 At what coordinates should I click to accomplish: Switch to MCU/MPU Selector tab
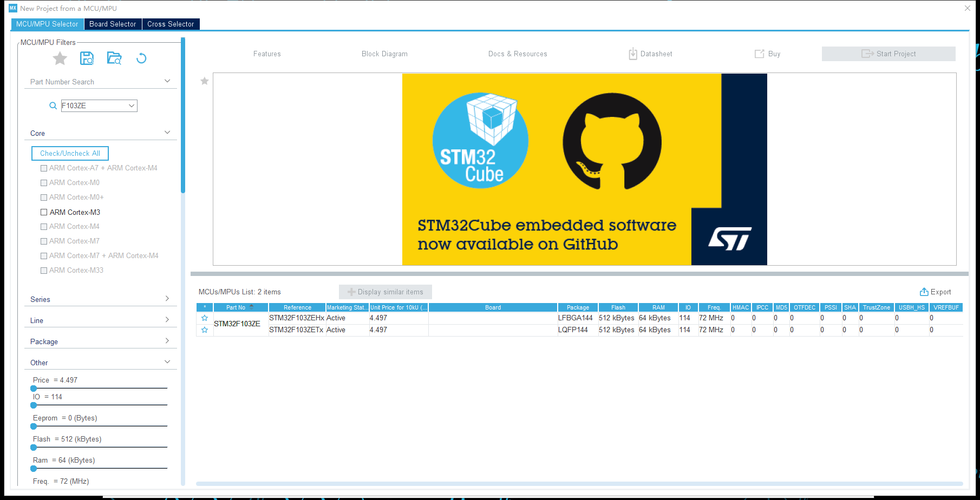click(48, 24)
